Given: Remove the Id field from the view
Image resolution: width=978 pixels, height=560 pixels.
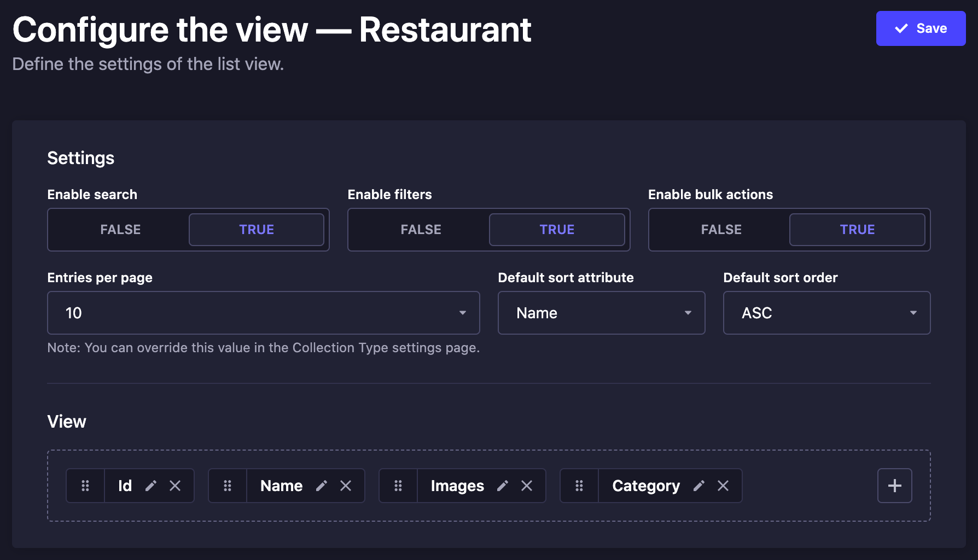Looking at the screenshot, I should point(176,486).
